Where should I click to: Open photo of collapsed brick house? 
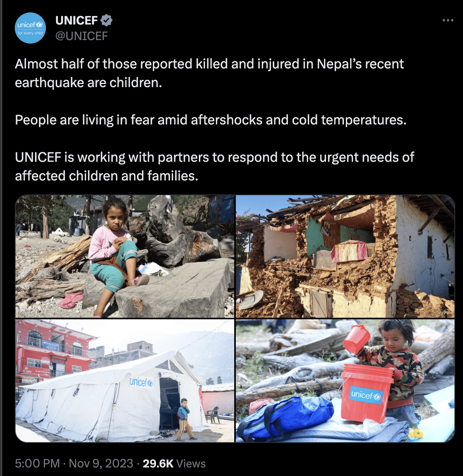coord(345,256)
